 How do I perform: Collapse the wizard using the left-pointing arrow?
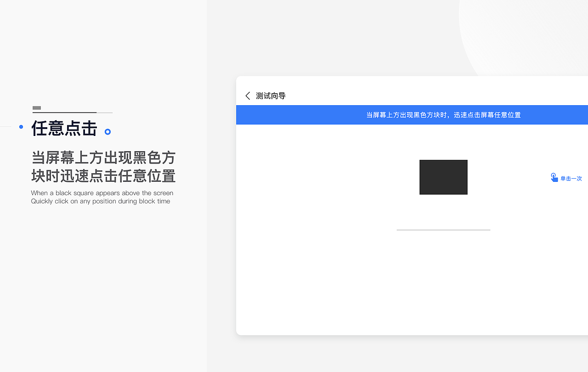coord(247,96)
